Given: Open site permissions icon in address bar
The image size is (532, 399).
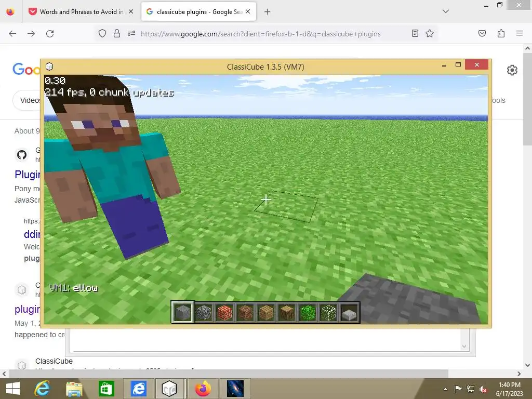Looking at the screenshot, I should pyautogui.click(x=131, y=33).
